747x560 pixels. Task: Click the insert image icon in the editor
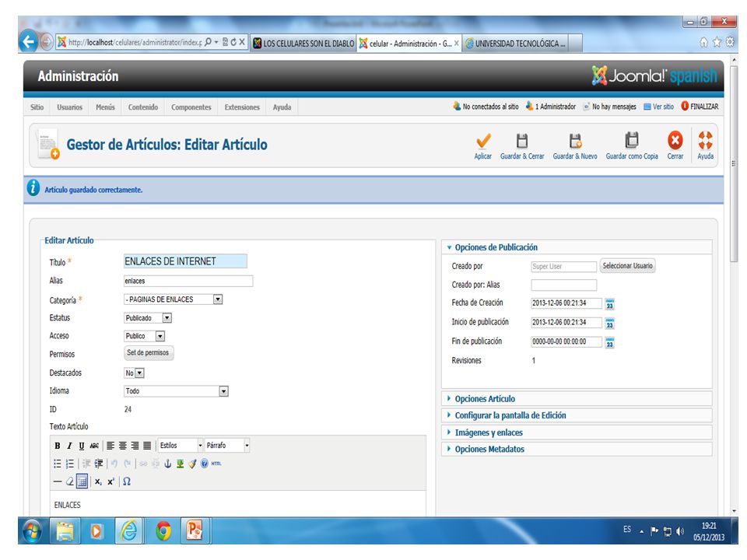pos(180,464)
